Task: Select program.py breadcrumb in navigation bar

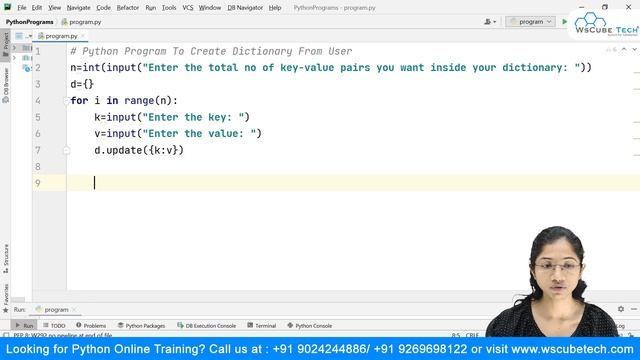Action: coord(81,22)
